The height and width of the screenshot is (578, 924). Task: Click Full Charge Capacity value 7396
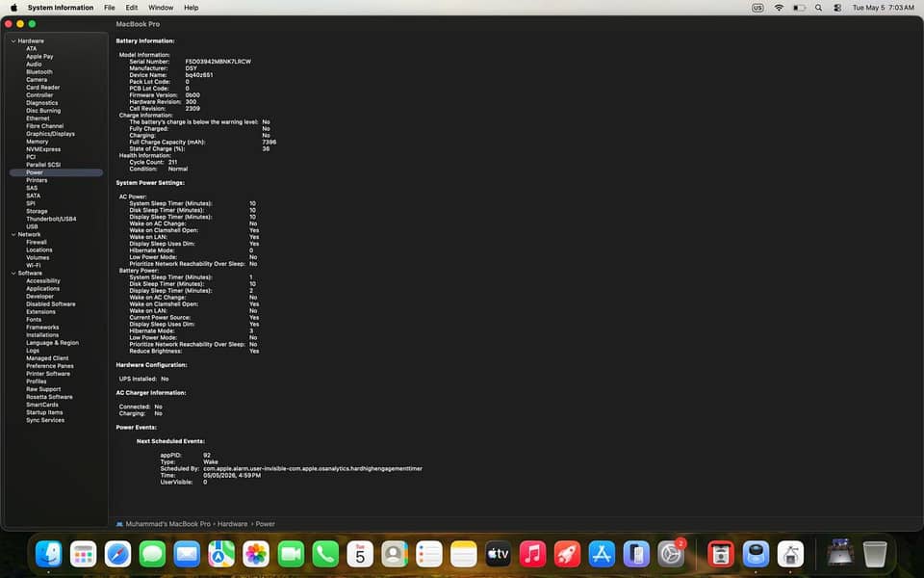pyautogui.click(x=269, y=143)
